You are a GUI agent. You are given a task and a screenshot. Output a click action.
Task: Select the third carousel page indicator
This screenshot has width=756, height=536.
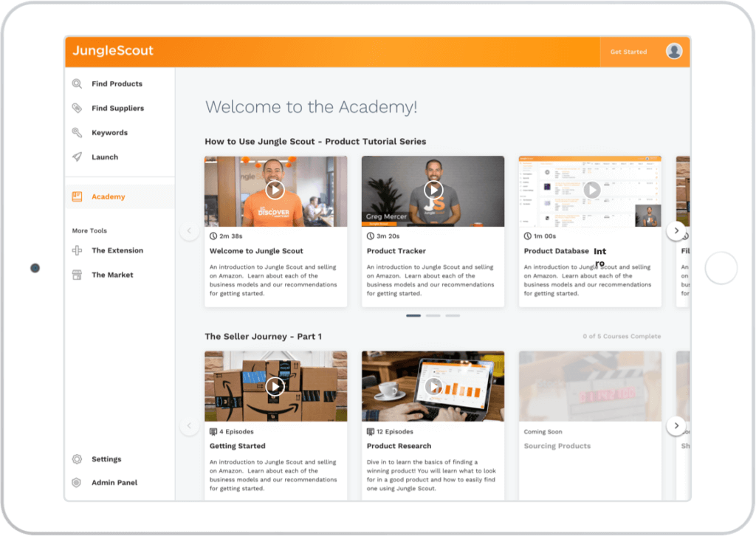coord(453,316)
